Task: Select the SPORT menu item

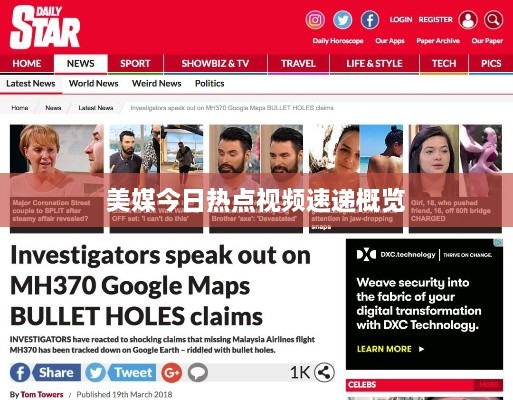Action: [x=135, y=63]
